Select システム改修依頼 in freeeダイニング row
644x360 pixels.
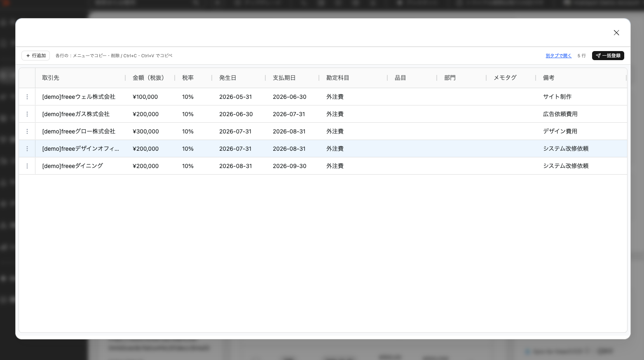[x=581, y=166]
